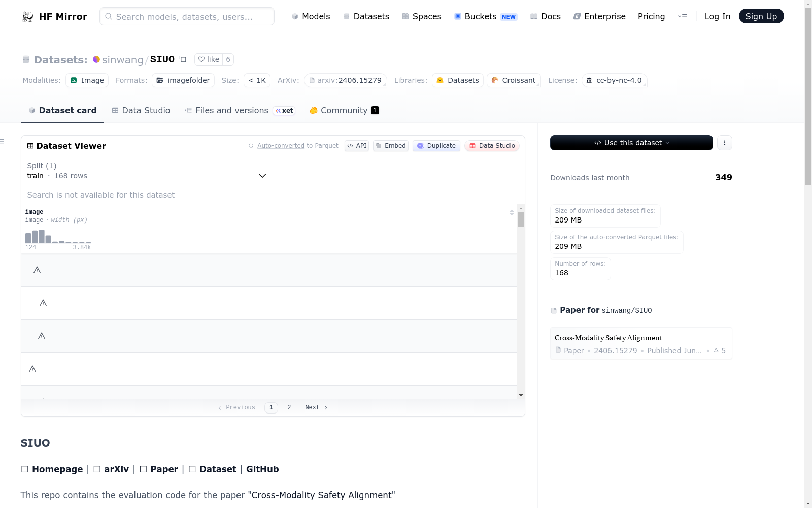Open the Docs page
Screen dimensions: 812x508
(x=545, y=16)
